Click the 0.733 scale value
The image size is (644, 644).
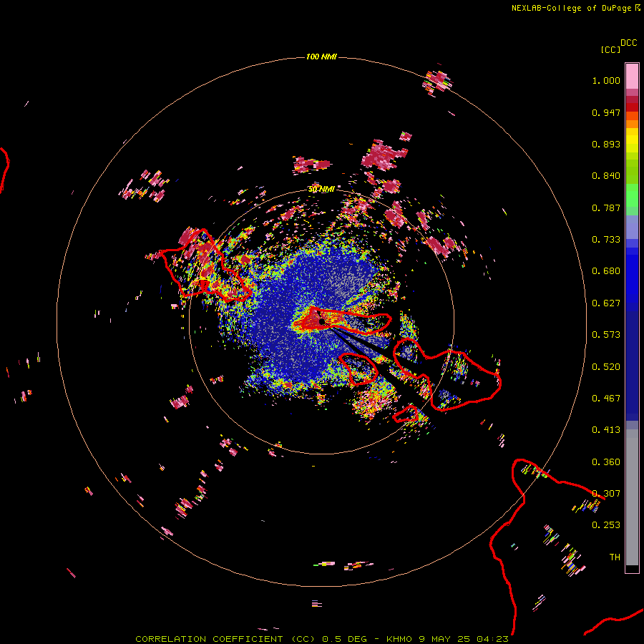pyautogui.click(x=606, y=240)
